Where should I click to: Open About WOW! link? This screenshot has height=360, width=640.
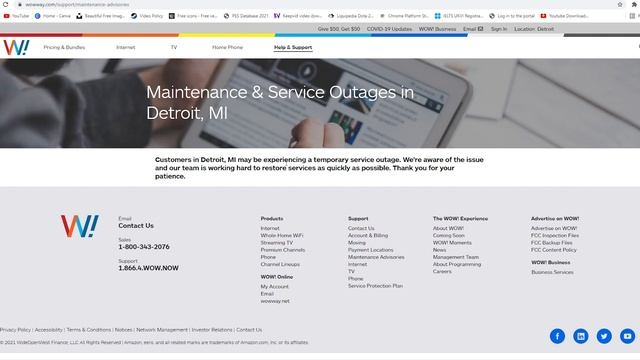click(x=448, y=229)
